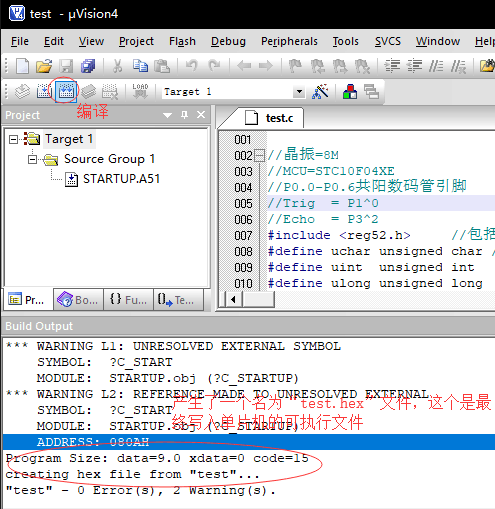Indent selected lines icon
Image resolution: width=495 pixels, height=509 pixels.
click(x=392, y=66)
